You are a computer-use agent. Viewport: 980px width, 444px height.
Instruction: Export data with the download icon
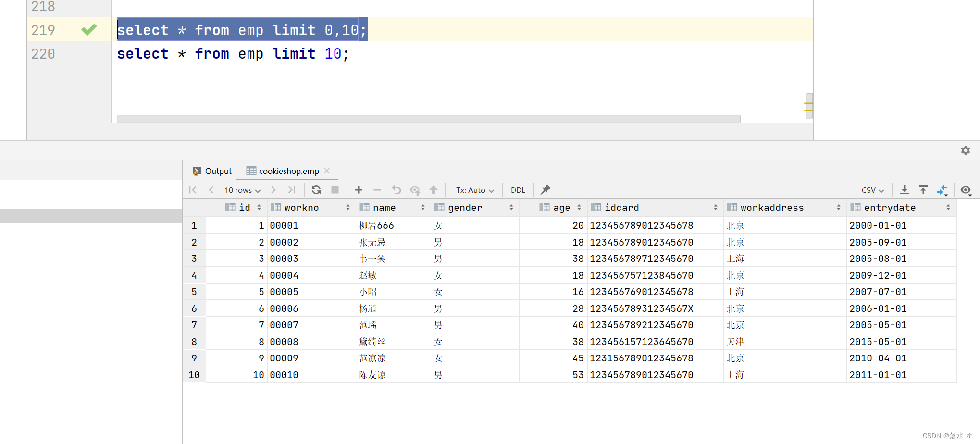pyautogui.click(x=904, y=190)
